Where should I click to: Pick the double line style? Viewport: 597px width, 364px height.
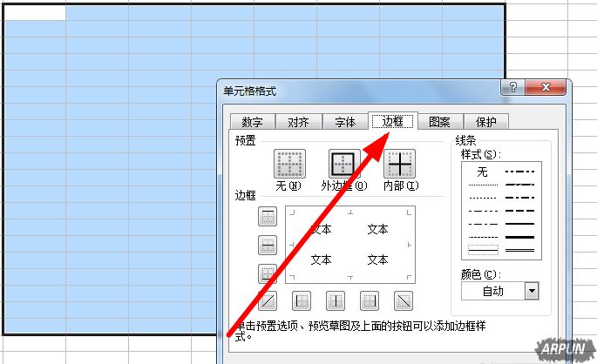coord(519,250)
